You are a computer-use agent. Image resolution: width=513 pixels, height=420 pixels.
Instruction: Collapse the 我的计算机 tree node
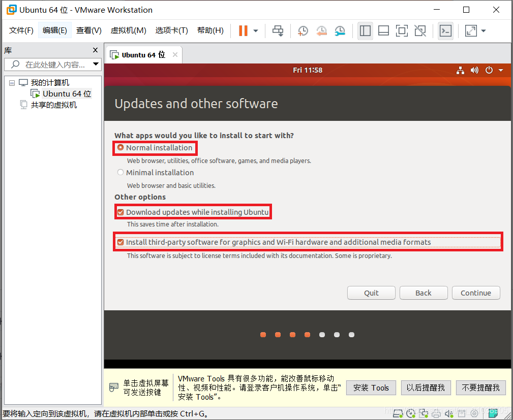click(12, 83)
